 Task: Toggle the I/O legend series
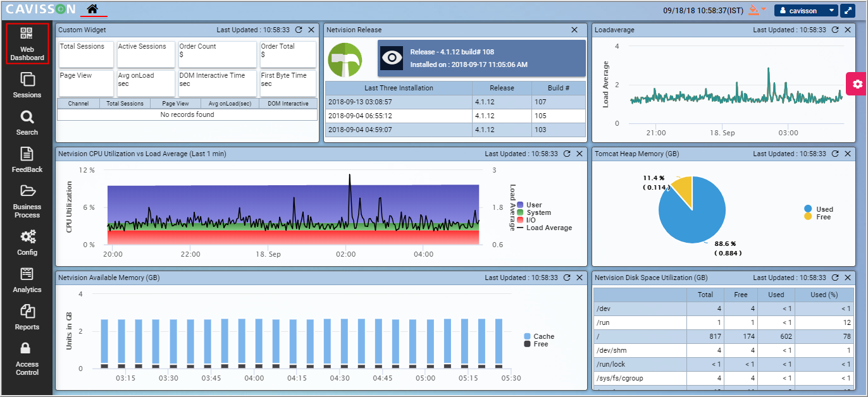click(x=526, y=220)
